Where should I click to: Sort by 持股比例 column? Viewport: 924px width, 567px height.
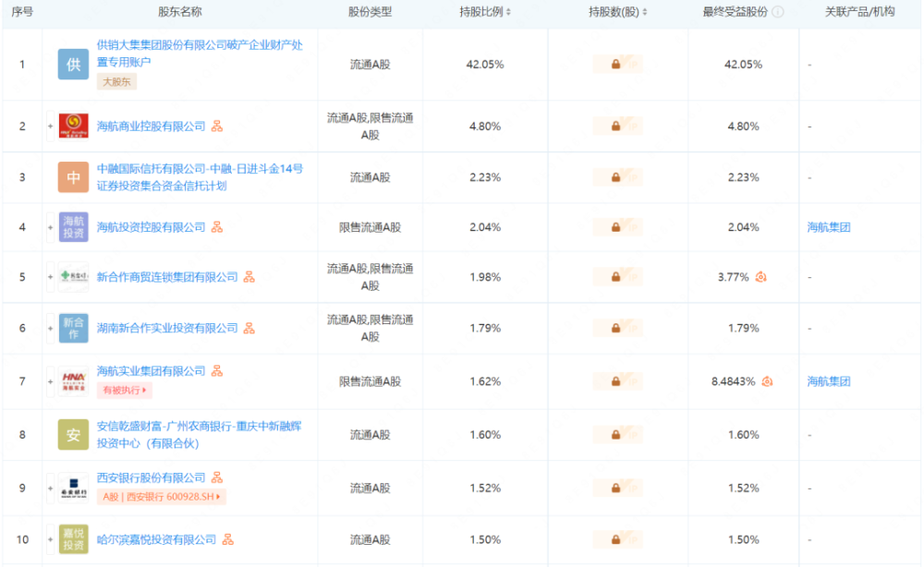(485, 12)
